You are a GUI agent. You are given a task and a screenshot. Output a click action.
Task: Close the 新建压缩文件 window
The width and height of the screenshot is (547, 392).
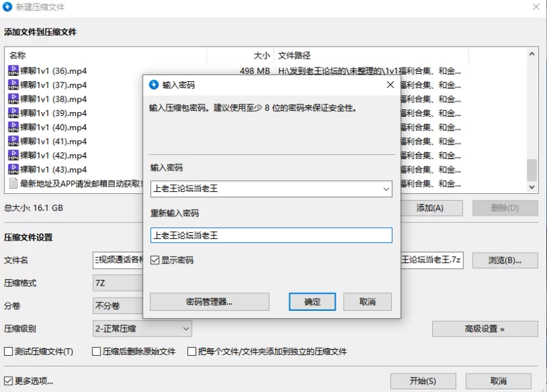(x=536, y=7)
